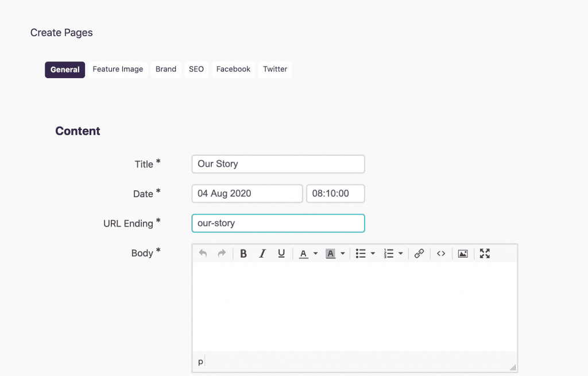The width and height of the screenshot is (588, 376).
Task: Insert a numbered list
Action: pos(389,254)
